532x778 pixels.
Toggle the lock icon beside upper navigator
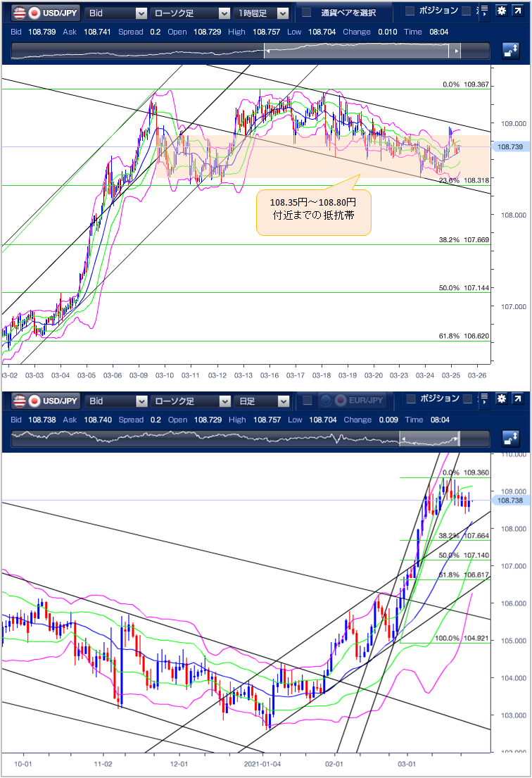coord(509,51)
